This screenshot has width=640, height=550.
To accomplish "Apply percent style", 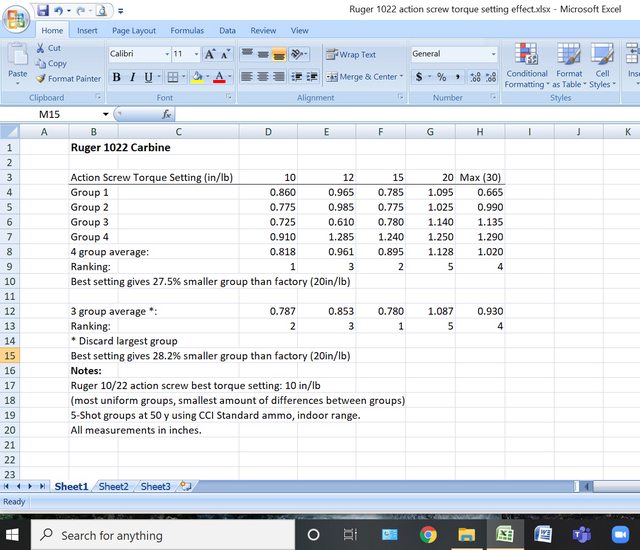I will click(442, 77).
